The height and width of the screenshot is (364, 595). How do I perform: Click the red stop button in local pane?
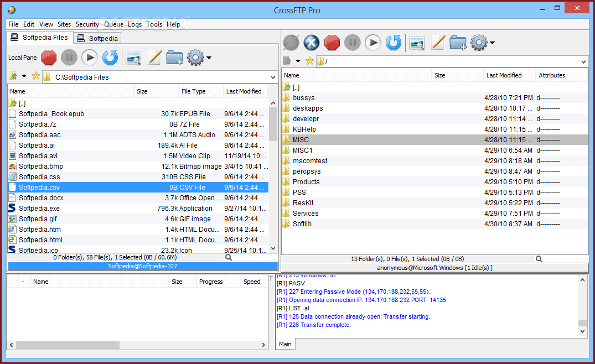[49, 57]
